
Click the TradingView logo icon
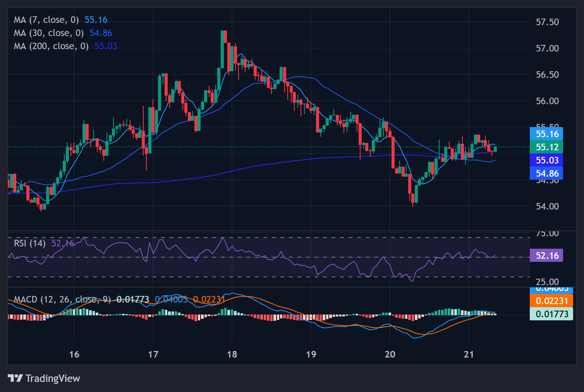15,378
